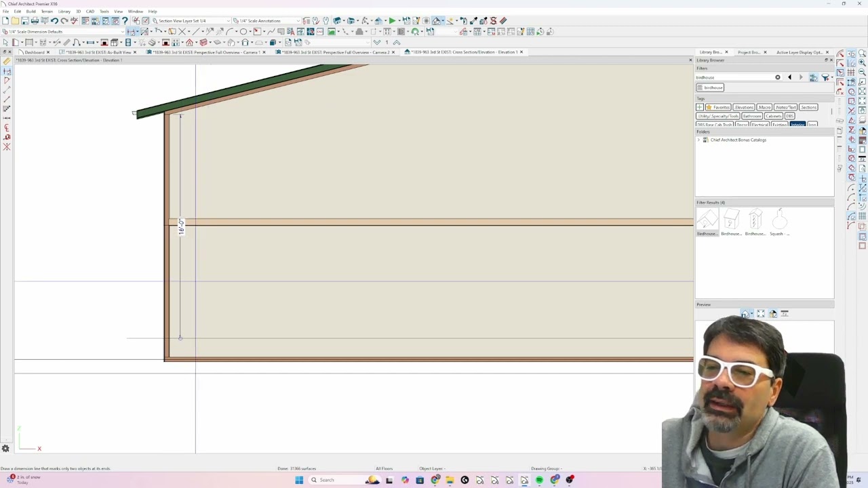Screen dimensions: 868x488
Task: Toggle the Interior tag filter
Action: [797, 125]
